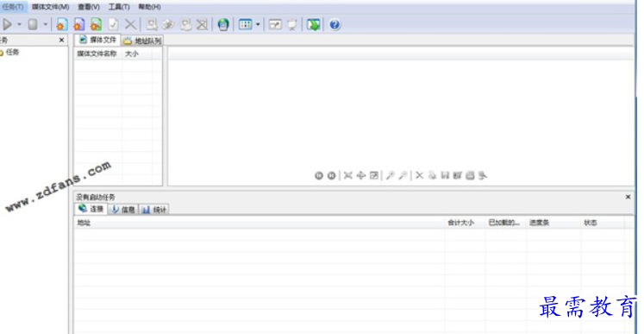Click the second magnifier zoom icon in viewer
Viewport: 644px width, 334px height.
pyautogui.click(x=403, y=176)
